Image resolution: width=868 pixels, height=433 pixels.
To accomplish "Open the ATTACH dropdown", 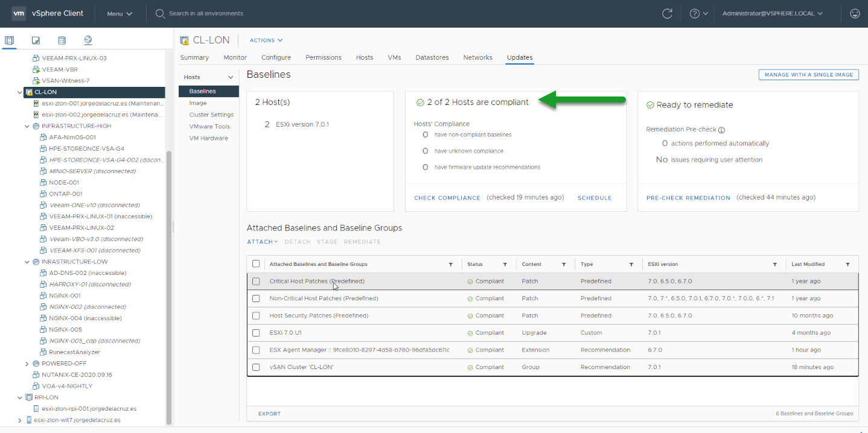I will 262,242.
